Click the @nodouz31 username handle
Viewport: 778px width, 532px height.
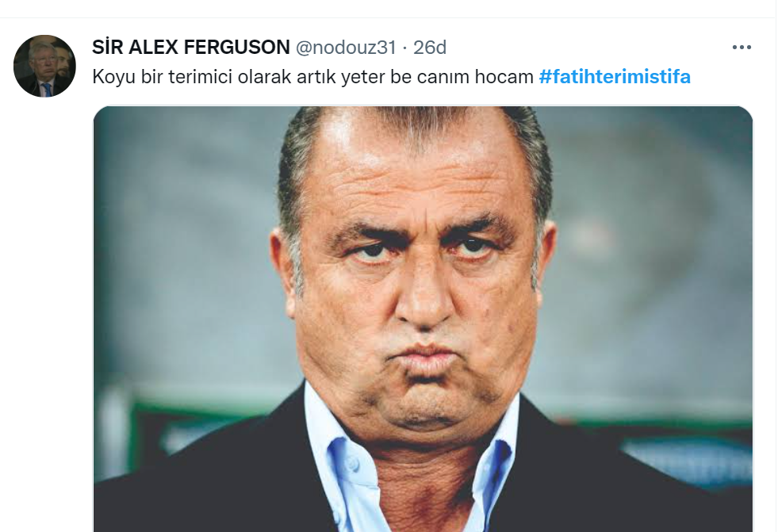click(346, 48)
